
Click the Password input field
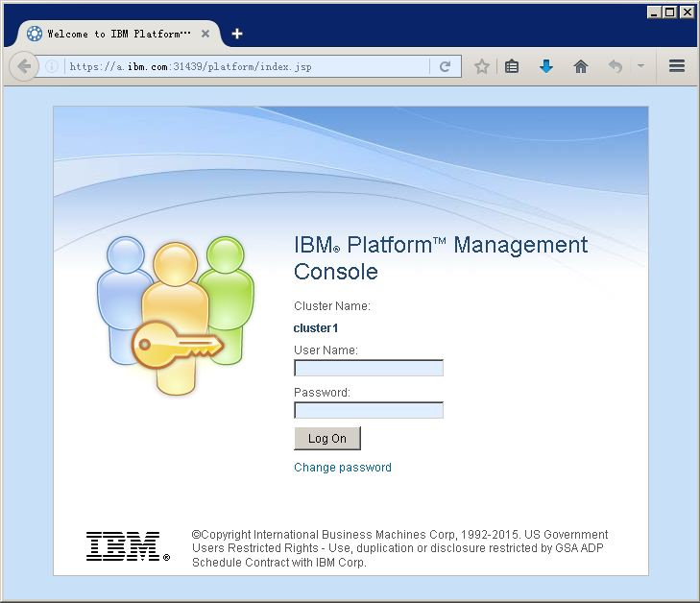369,410
